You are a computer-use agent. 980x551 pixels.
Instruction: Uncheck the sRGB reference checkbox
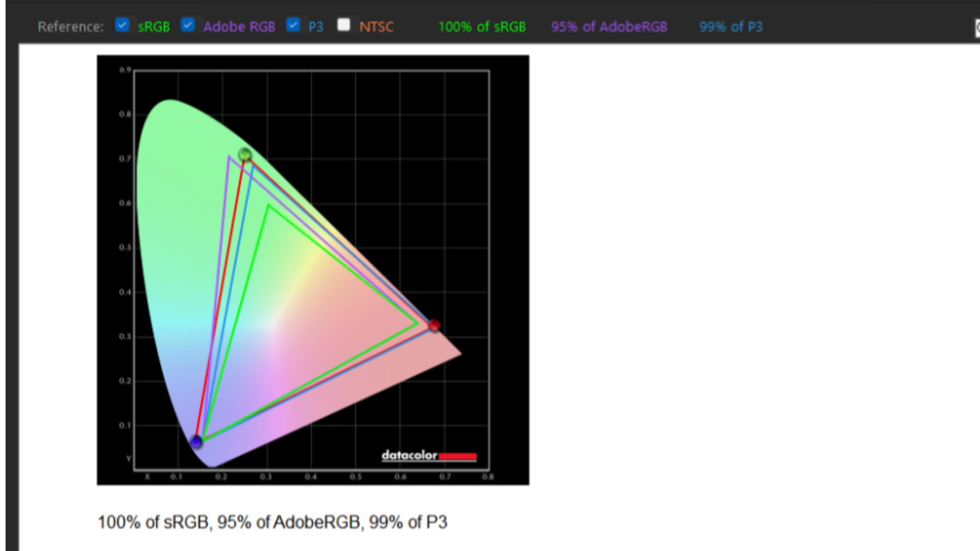[x=122, y=24]
